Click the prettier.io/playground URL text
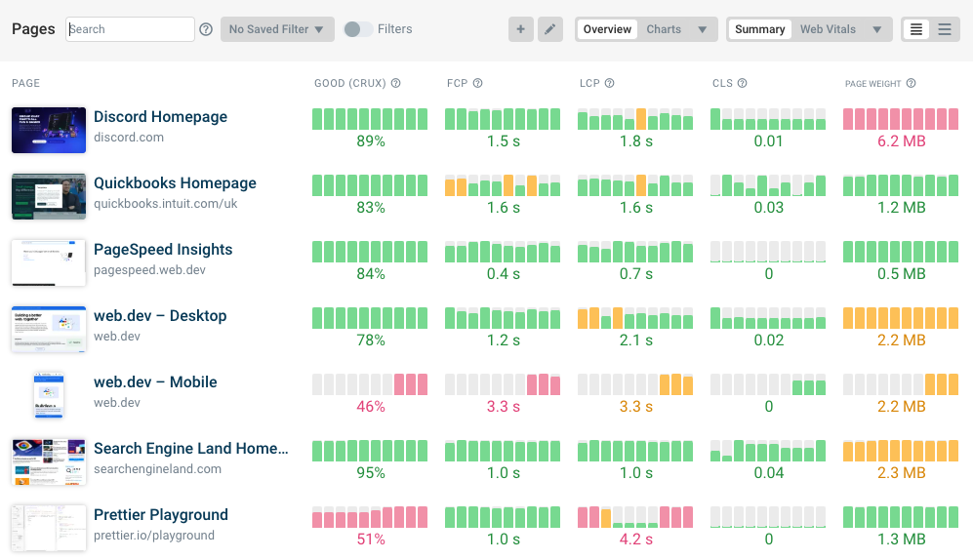This screenshot has width=973, height=560. tap(154, 536)
